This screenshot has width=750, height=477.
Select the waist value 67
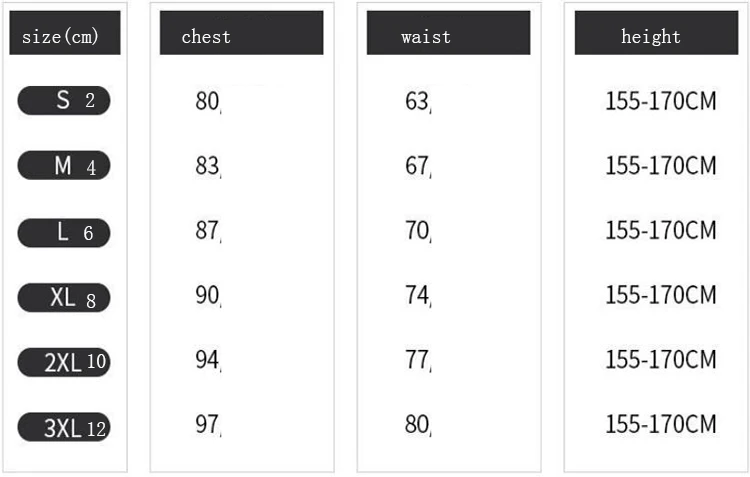[417, 166]
